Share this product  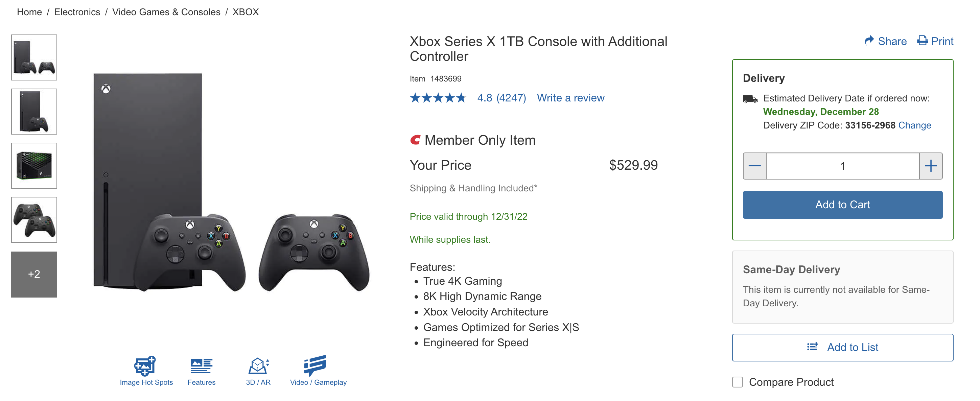click(x=886, y=41)
